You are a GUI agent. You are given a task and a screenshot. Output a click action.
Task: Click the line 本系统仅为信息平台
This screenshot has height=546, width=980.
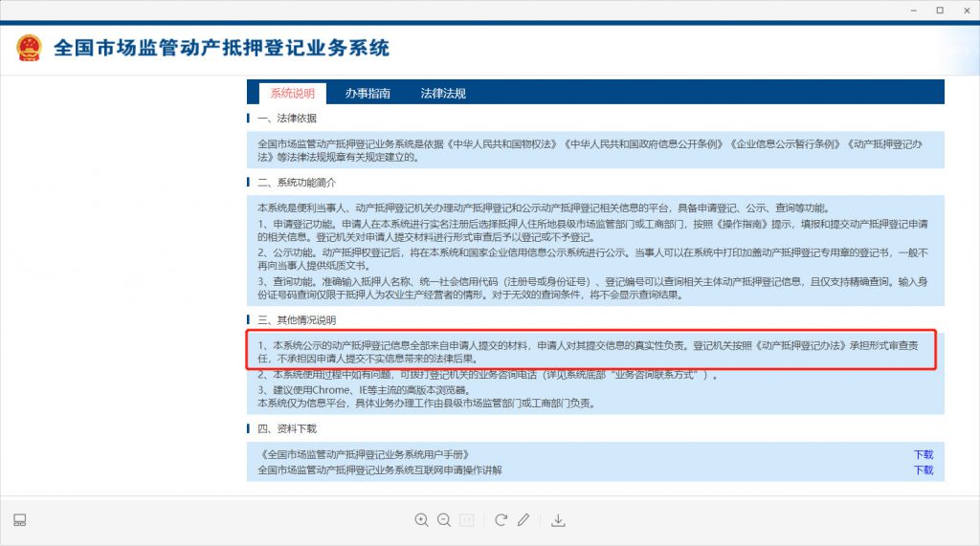tap(426, 404)
